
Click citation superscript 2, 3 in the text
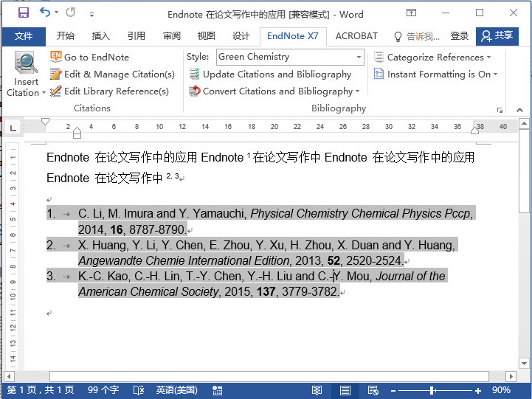[x=173, y=176]
